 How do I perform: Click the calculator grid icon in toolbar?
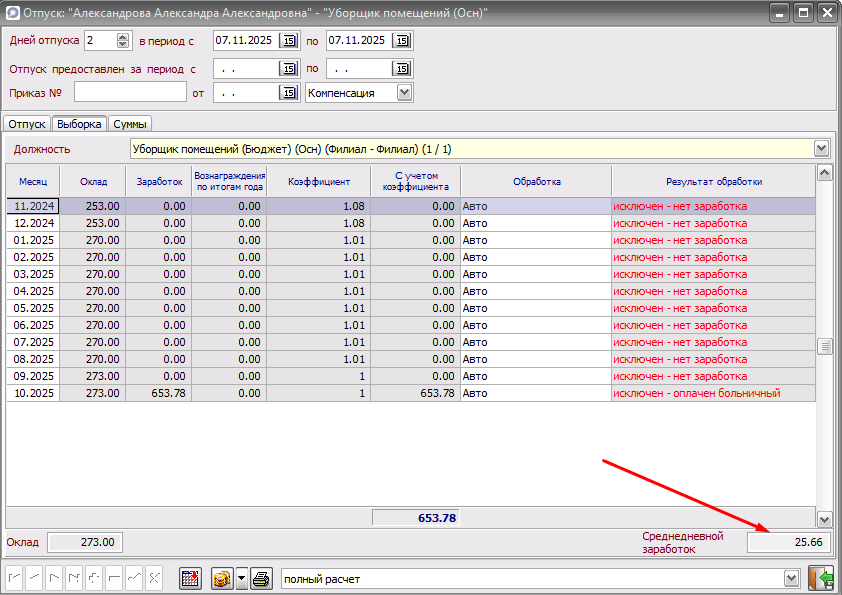pyautogui.click(x=190, y=579)
